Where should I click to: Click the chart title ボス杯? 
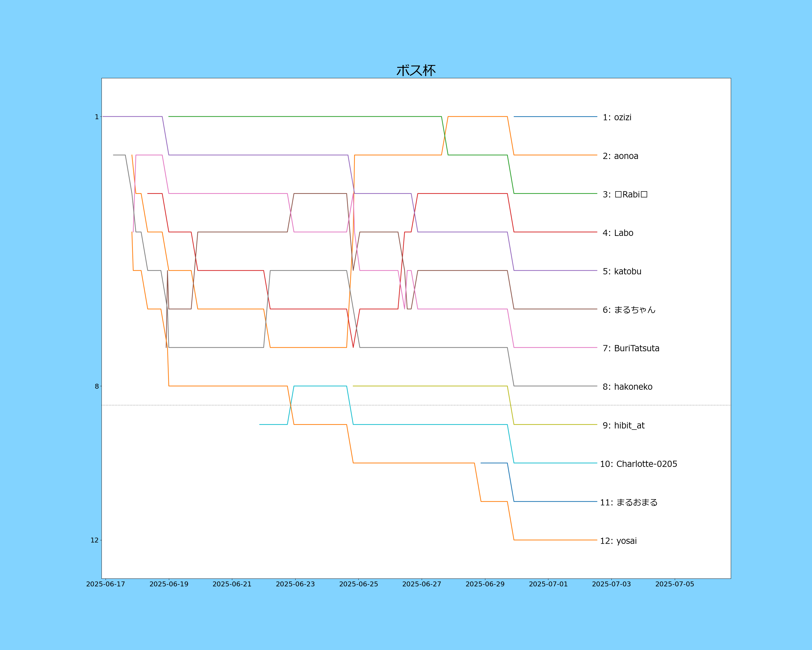coord(416,70)
